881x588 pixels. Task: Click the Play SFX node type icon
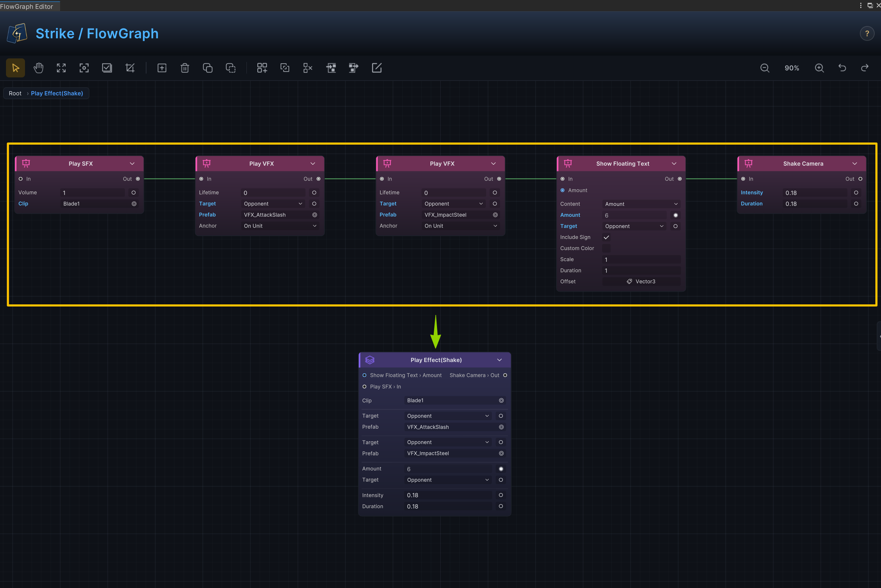[26, 164]
